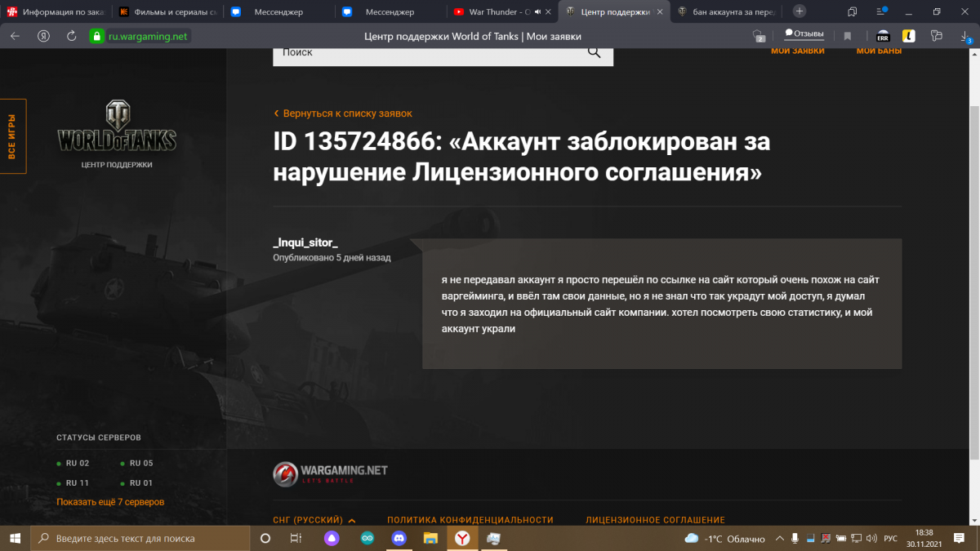The image size is (980, 551).
Task: Click the _Inqui_sitor_ username
Action: [x=305, y=243]
